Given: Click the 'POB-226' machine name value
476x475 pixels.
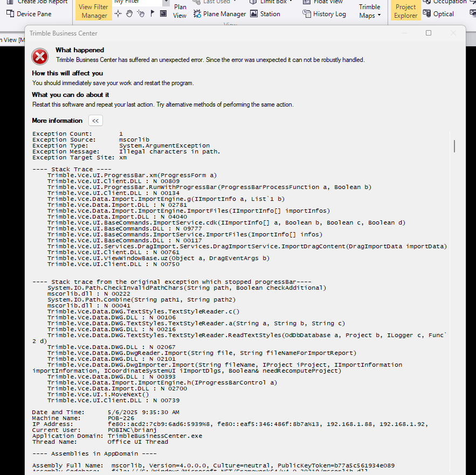Looking at the screenshot, I should [x=121, y=418].
